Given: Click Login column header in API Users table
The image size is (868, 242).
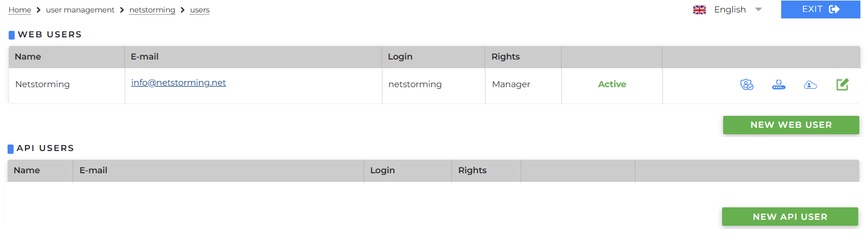Looking at the screenshot, I should (382, 171).
